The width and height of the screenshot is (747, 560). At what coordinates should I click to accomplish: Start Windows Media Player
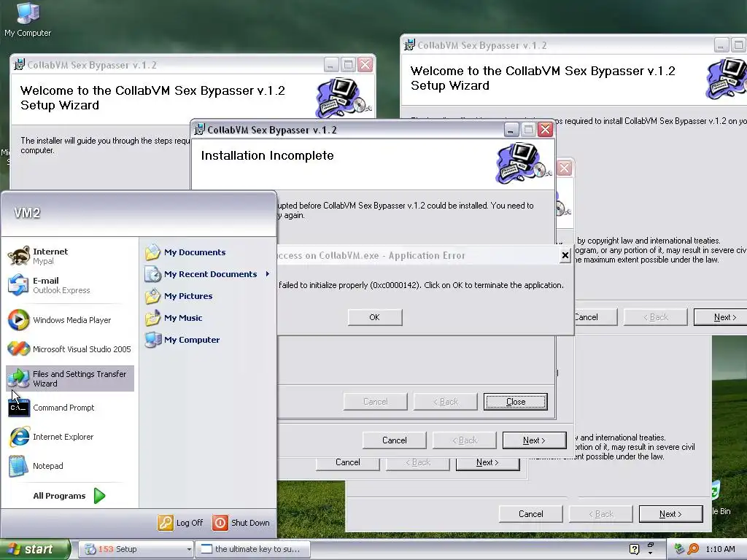click(70, 320)
